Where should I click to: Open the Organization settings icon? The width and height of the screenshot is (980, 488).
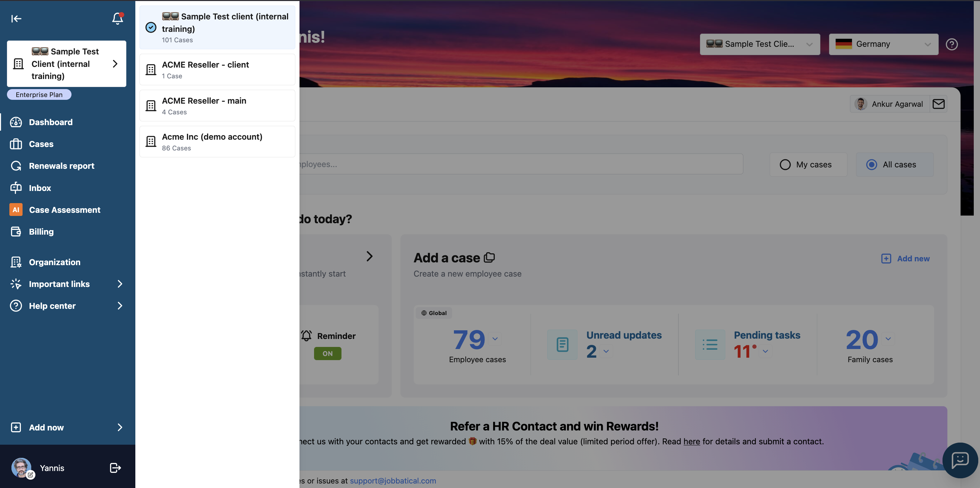pos(16,262)
